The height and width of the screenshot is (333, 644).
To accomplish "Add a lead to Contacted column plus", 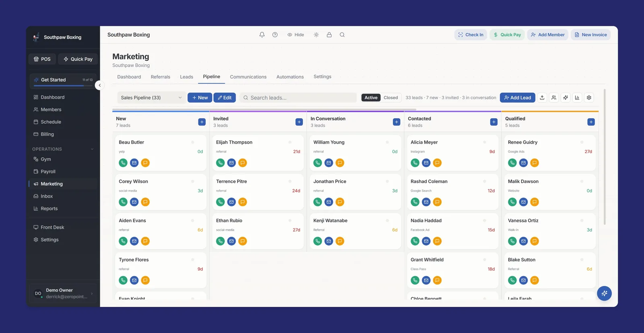I will (x=494, y=122).
